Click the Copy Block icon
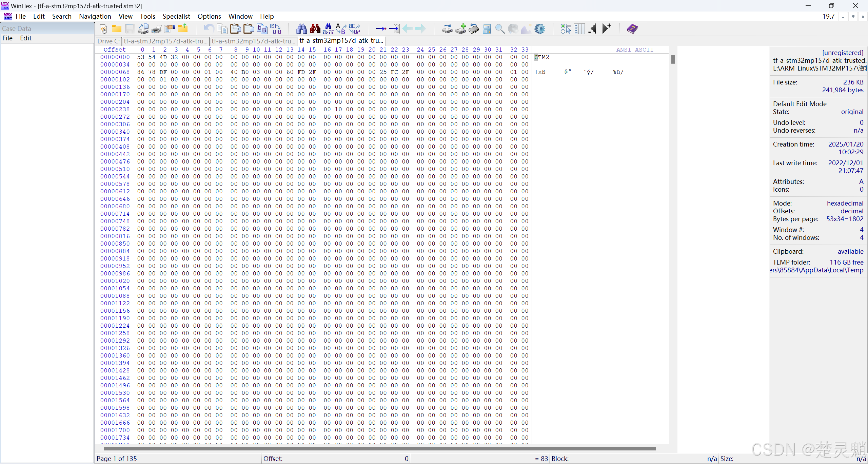The image size is (868, 464). click(222, 29)
